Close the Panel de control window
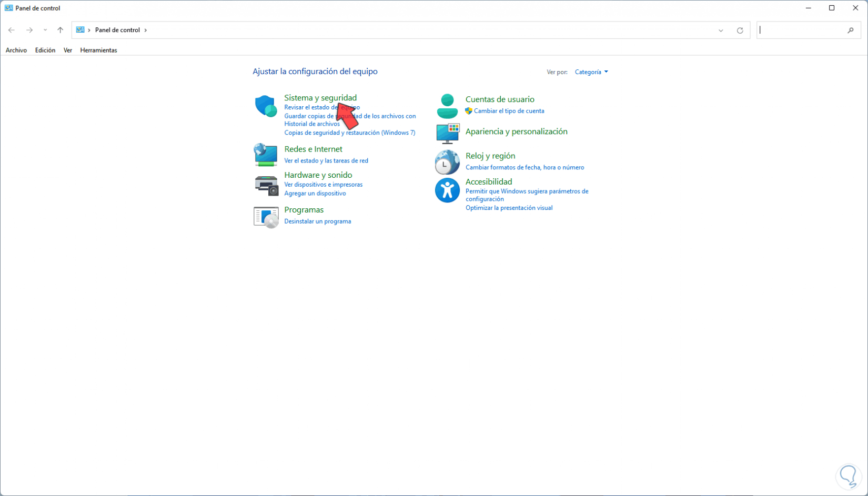The image size is (868, 496). click(855, 8)
